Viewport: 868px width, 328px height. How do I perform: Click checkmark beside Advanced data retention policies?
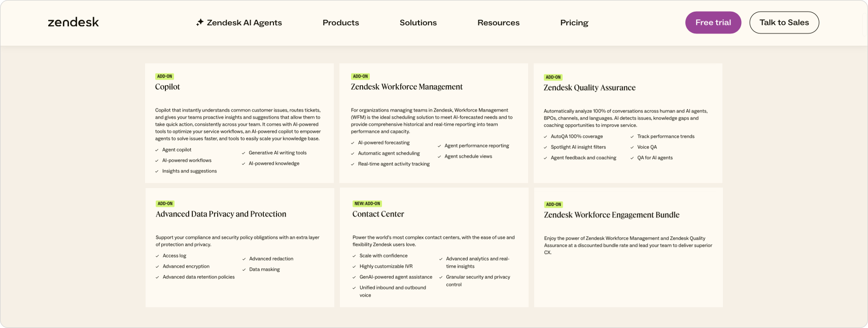(157, 277)
